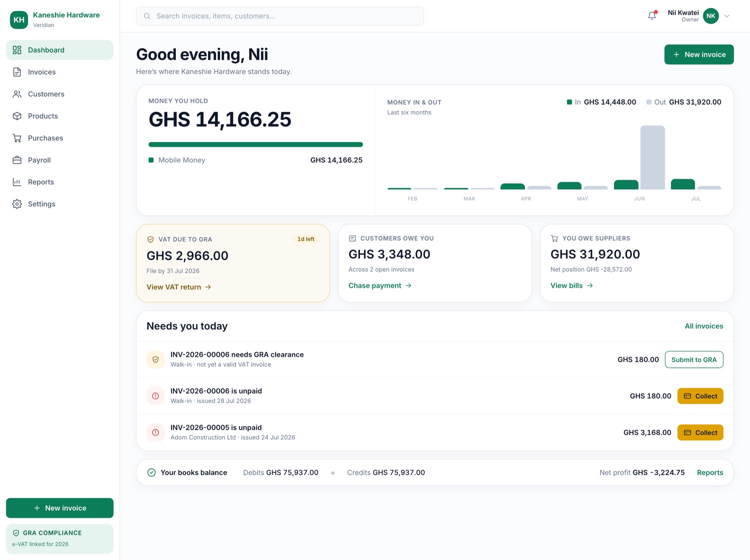Click the July incoming green bar
Screen dimensions: 750x560
tap(683, 184)
